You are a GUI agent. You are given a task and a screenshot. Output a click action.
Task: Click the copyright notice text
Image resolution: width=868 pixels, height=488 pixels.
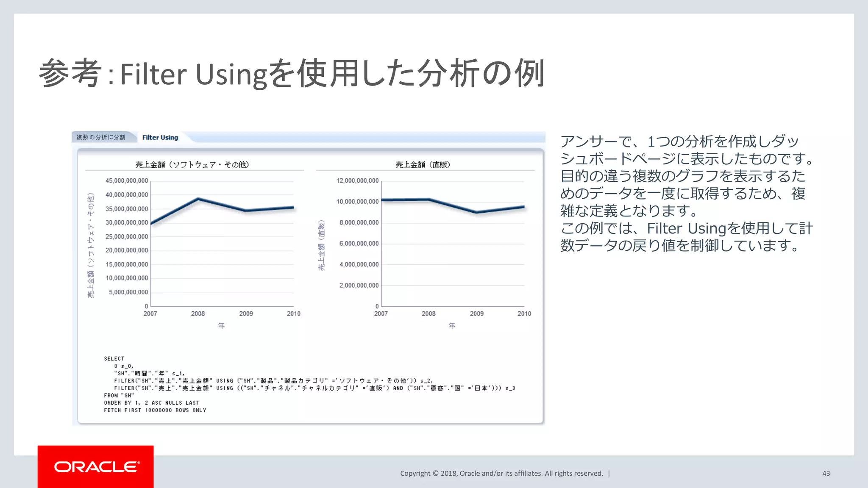(501, 473)
